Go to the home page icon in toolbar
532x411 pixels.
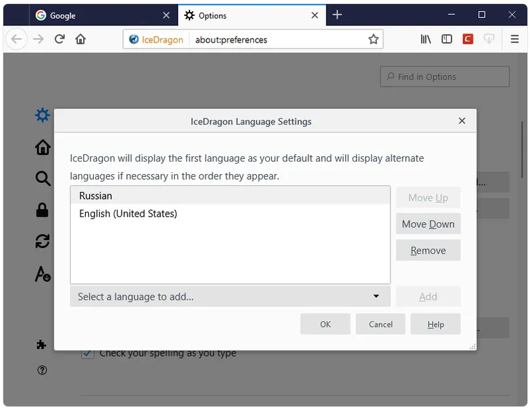point(80,39)
